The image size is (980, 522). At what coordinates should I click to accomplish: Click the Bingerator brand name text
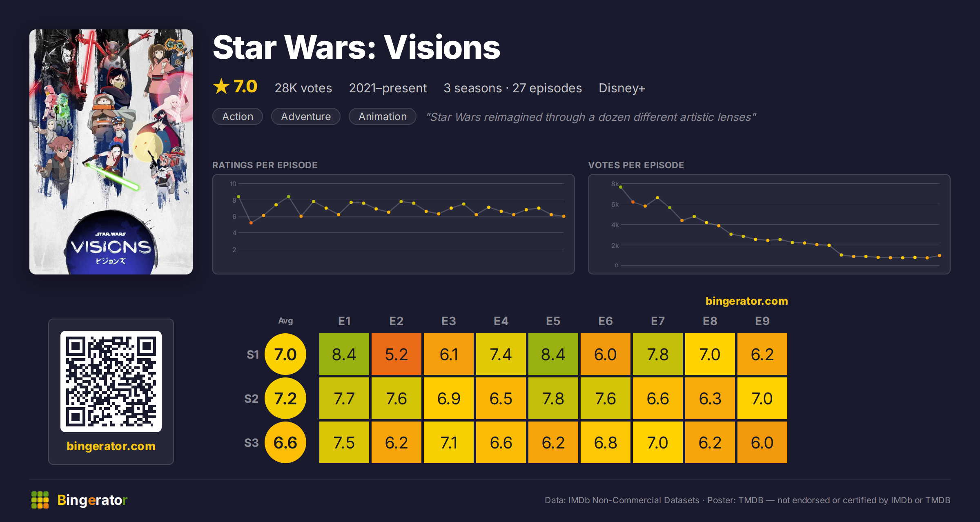[92, 500]
